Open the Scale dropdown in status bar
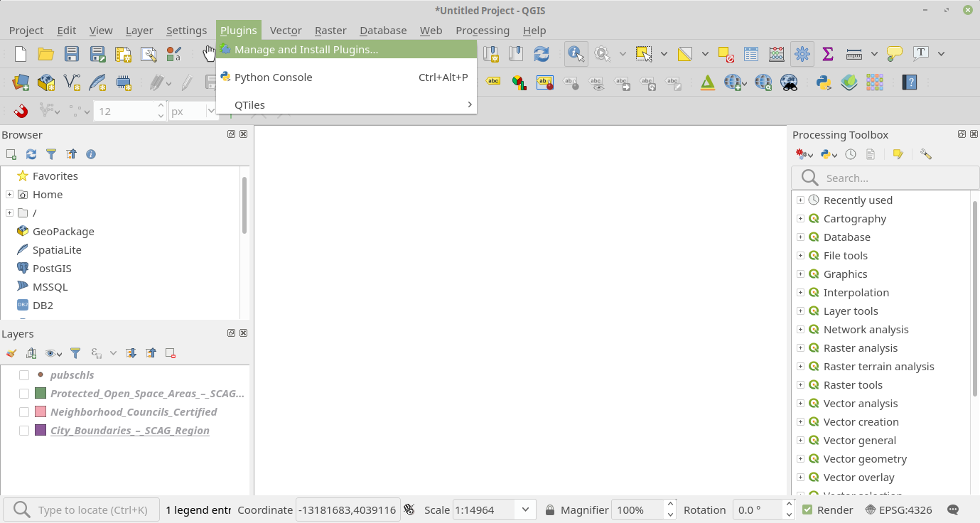Viewport: 980px width, 523px height. [x=526, y=509]
